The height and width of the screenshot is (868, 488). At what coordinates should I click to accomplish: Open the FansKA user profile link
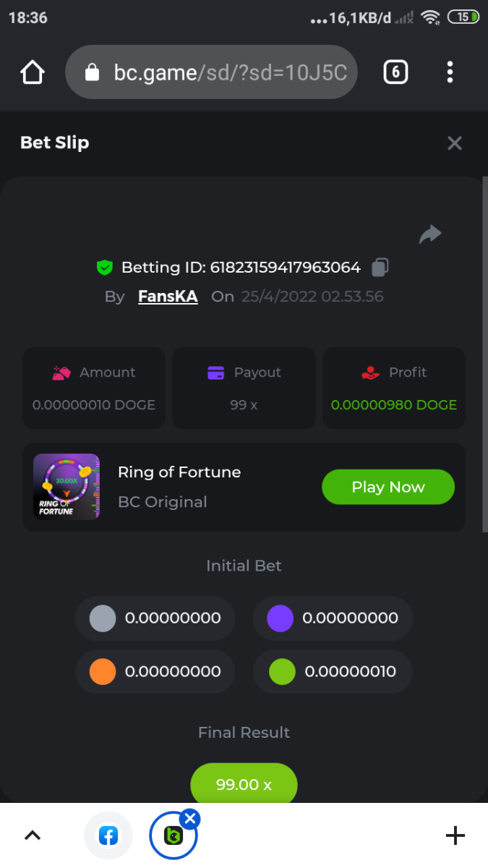click(168, 297)
